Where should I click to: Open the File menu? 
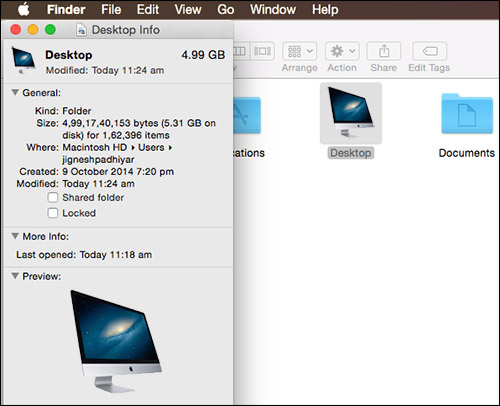click(111, 9)
